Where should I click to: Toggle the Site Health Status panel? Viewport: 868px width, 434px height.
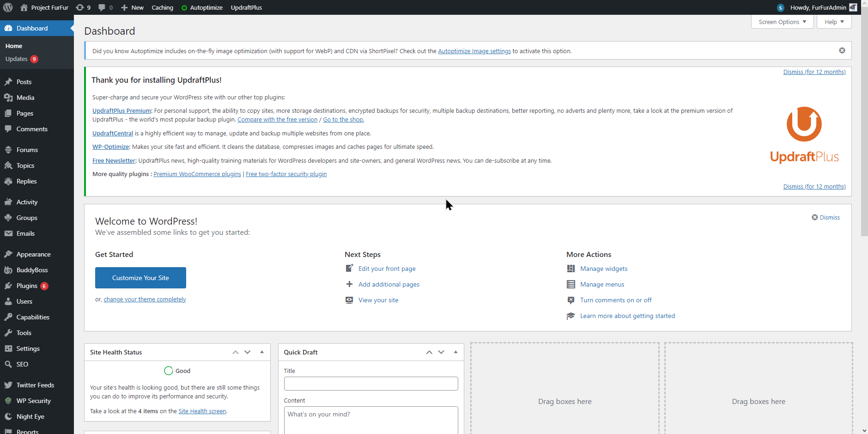(262, 352)
